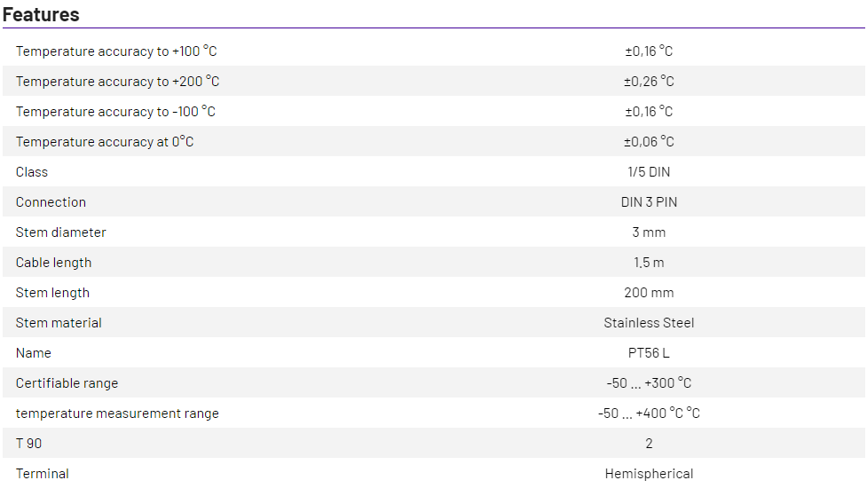Select the ±0,26 °C accuracy value
867x504 pixels.
pyautogui.click(x=649, y=82)
